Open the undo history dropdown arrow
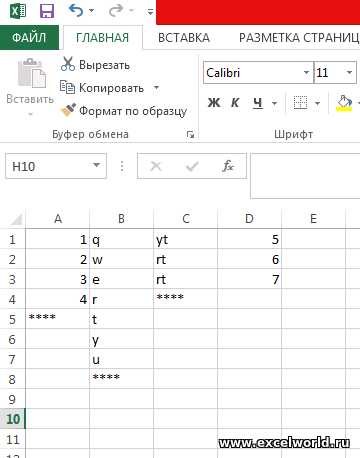Screen dimensions: 360x458 pyautogui.click(x=91, y=11)
